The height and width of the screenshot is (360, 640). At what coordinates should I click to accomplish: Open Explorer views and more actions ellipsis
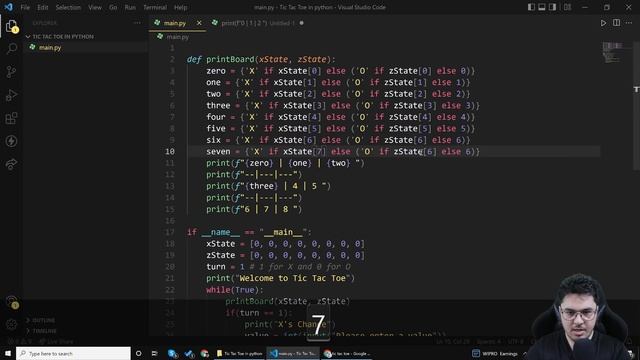137,23
